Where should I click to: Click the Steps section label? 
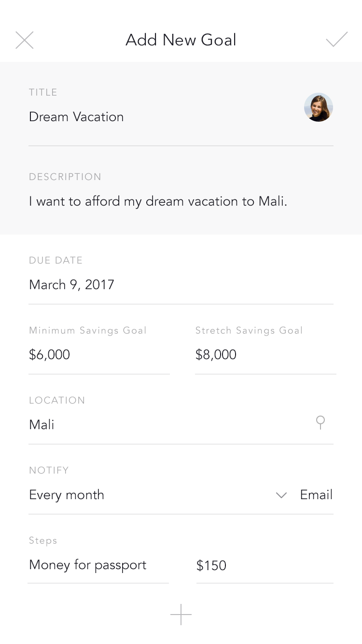[43, 541]
